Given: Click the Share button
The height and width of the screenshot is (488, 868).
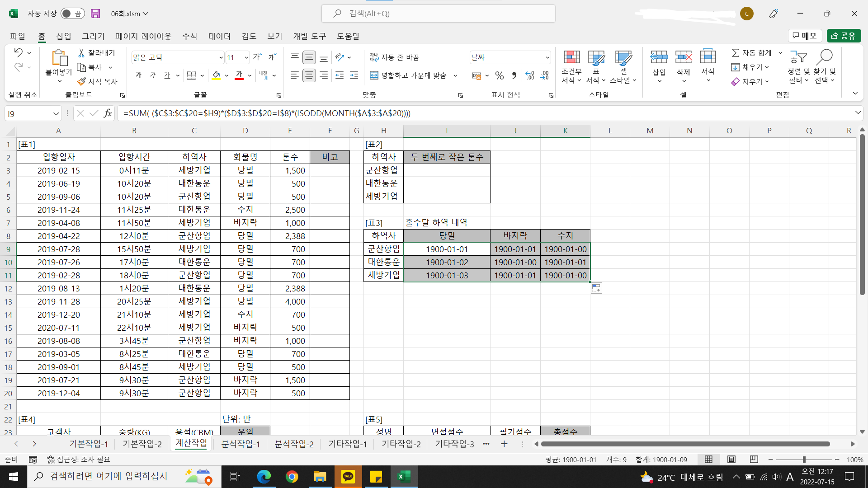Looking at the screenshot, I should pos(844,36).
